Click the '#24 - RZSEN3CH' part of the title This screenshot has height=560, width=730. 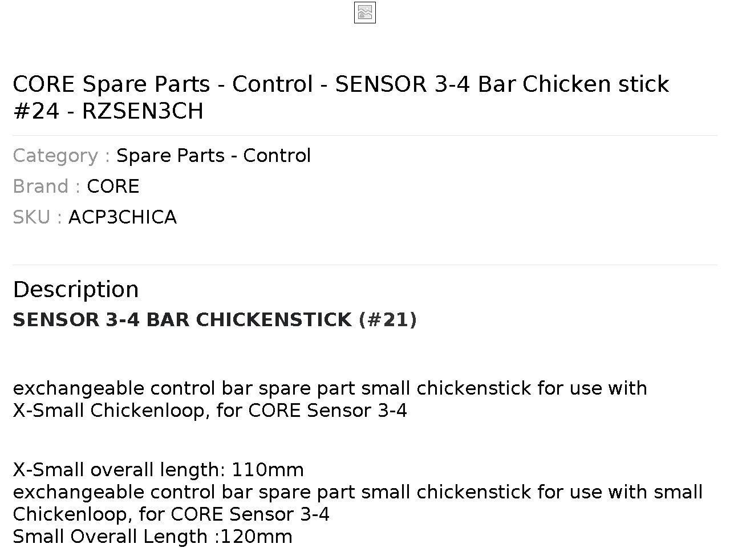pos(108,111)
